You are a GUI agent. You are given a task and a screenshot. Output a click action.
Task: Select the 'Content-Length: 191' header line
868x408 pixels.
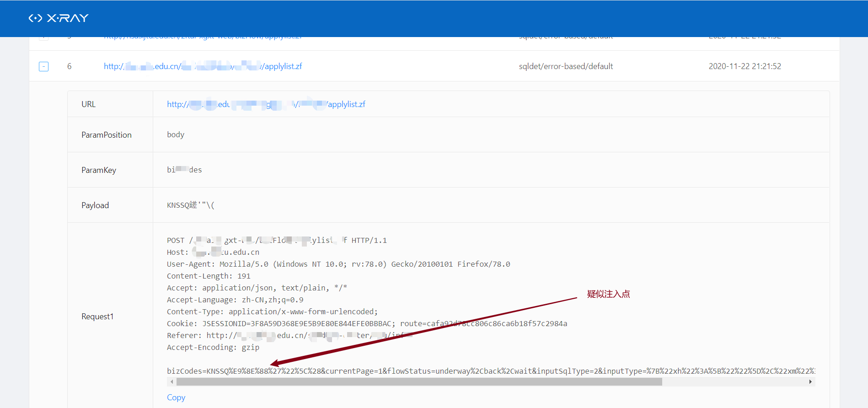pos(209,276)
